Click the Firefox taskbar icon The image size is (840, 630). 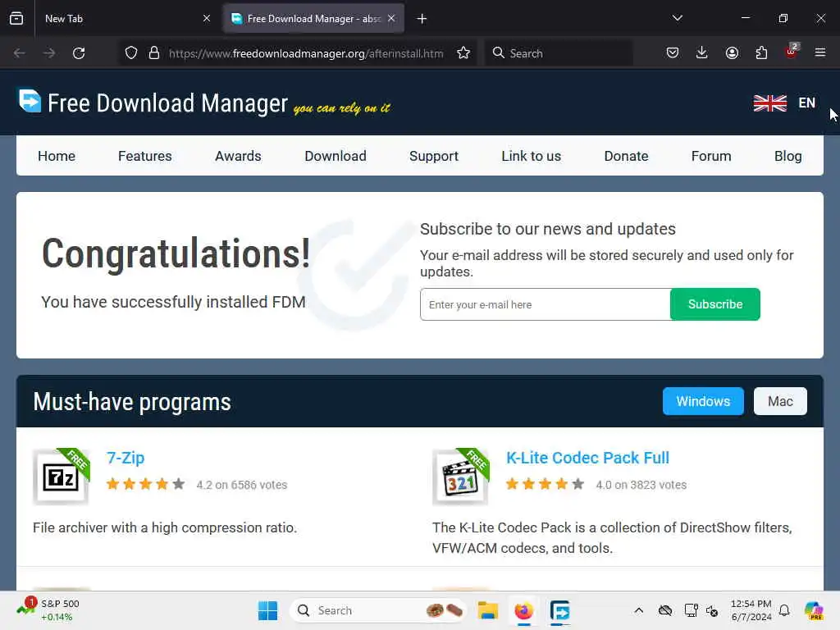tap(524, 610)
